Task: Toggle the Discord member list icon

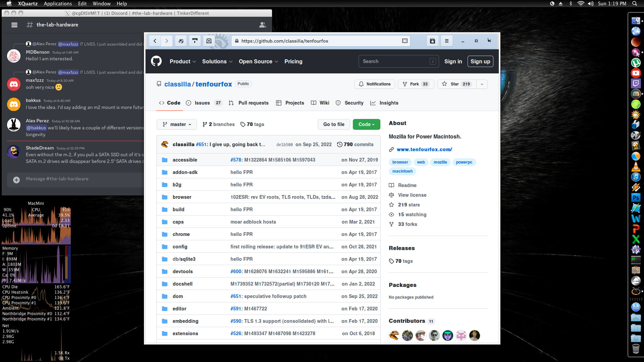Action: [263, 25]
